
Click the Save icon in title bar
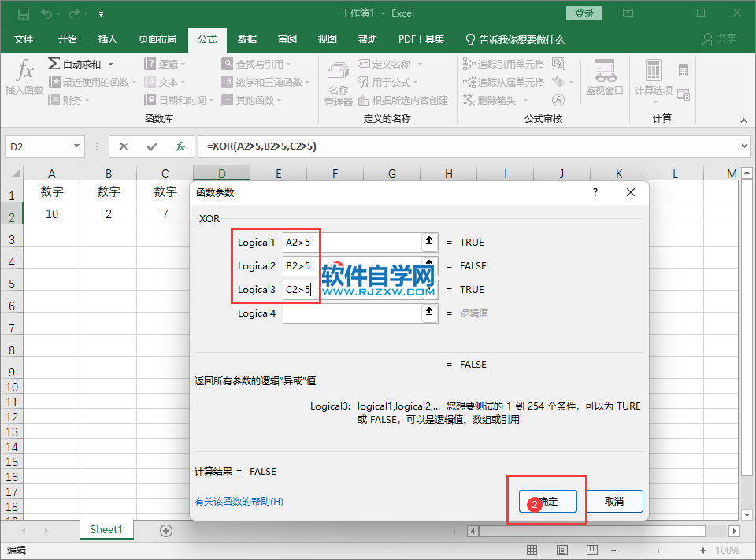(x=23, y=13)
